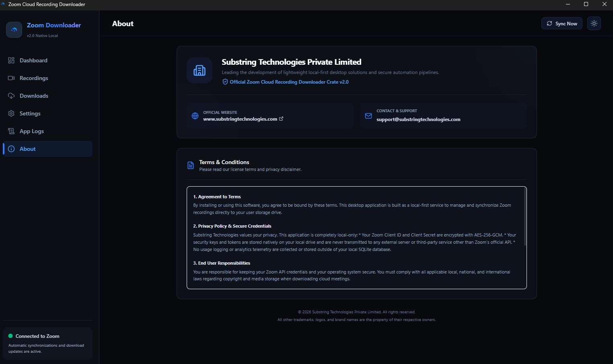The height and width of the screenshot is (364, 613).
Task: Click the copyright '© 2026 Substring Technologies' line
Action: pos(356,312)
